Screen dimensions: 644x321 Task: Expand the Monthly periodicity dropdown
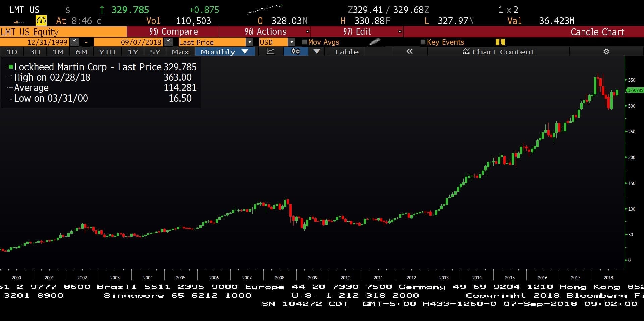245,52
